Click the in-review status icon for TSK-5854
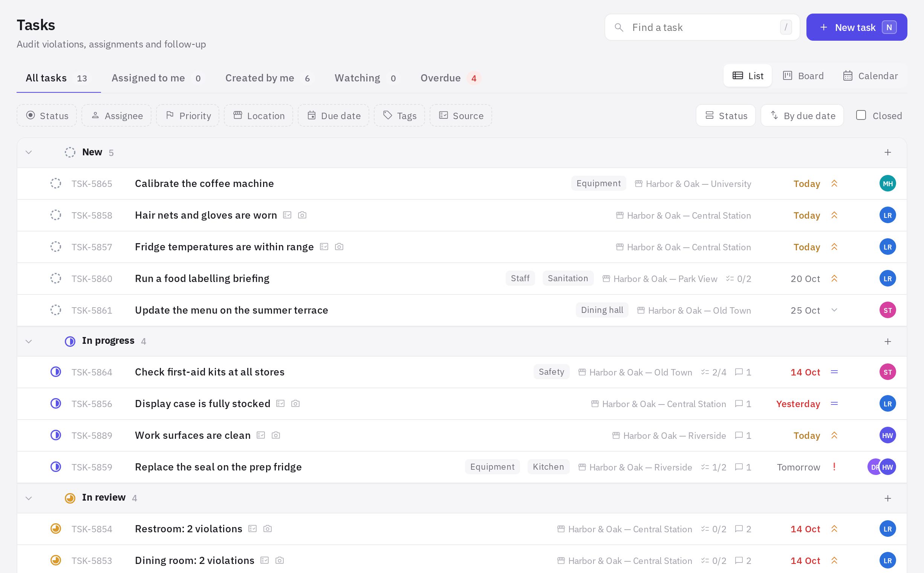This screenshot has width=924, height=573. (x=56, y=528)
